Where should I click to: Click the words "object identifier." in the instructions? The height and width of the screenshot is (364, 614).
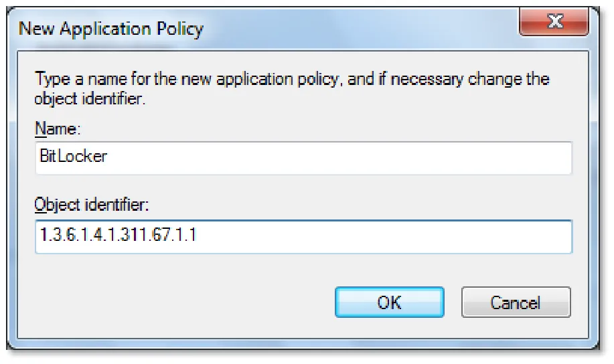click(x=90, y=98)
